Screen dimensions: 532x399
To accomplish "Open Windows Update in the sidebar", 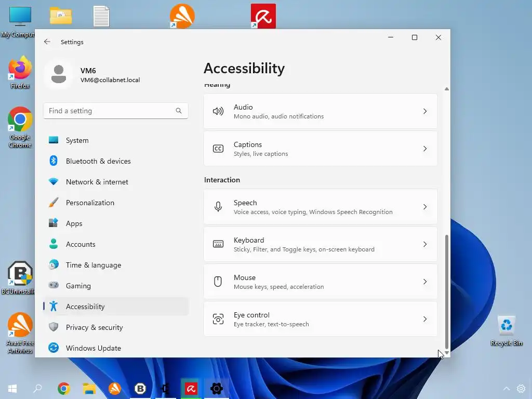I will click(116, 348).
